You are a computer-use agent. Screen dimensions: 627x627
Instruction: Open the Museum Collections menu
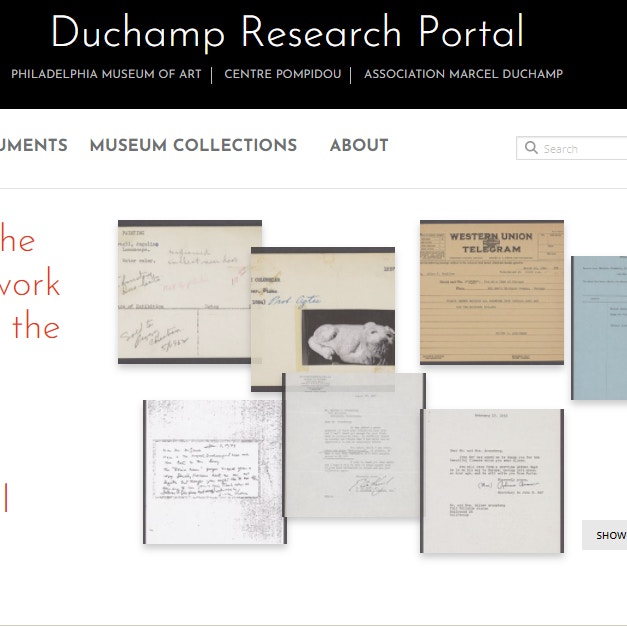193,145
